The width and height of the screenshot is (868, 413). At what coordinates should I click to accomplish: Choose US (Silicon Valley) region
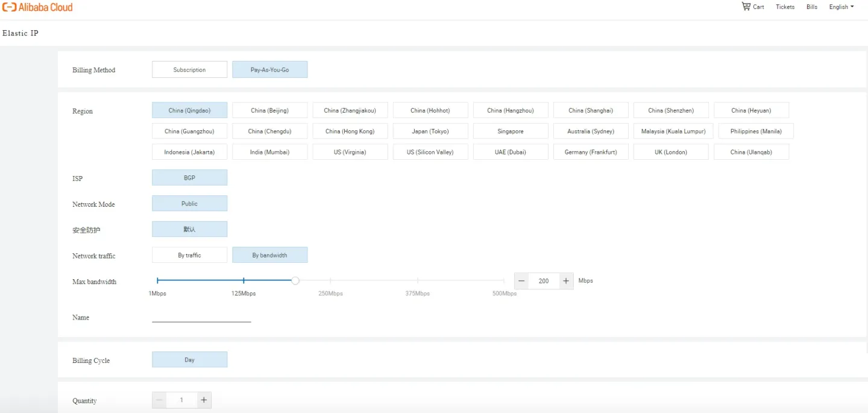coord(430,152)
